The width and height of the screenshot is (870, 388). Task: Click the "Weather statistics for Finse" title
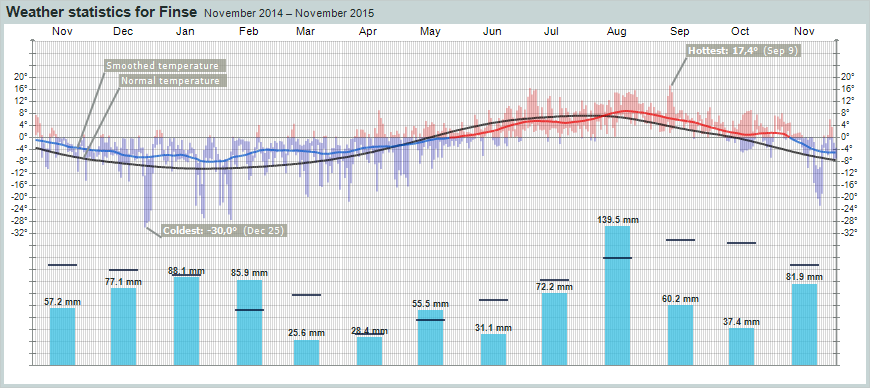pos(102,11)
